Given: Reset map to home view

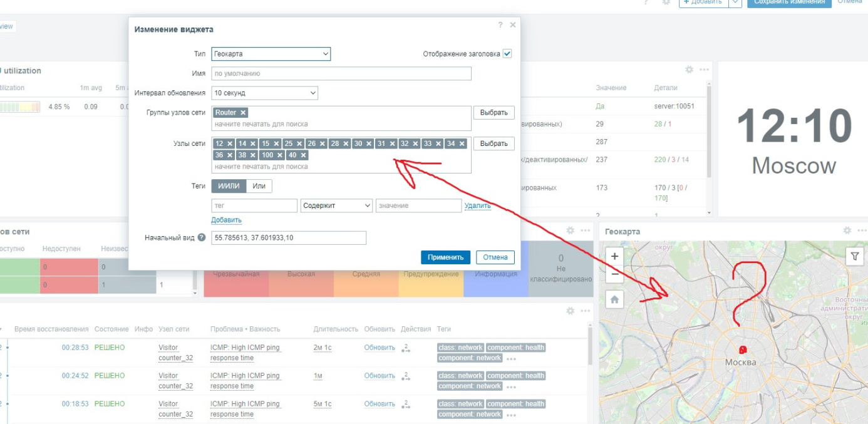Looking at the screenshot, I should (614, 300).
